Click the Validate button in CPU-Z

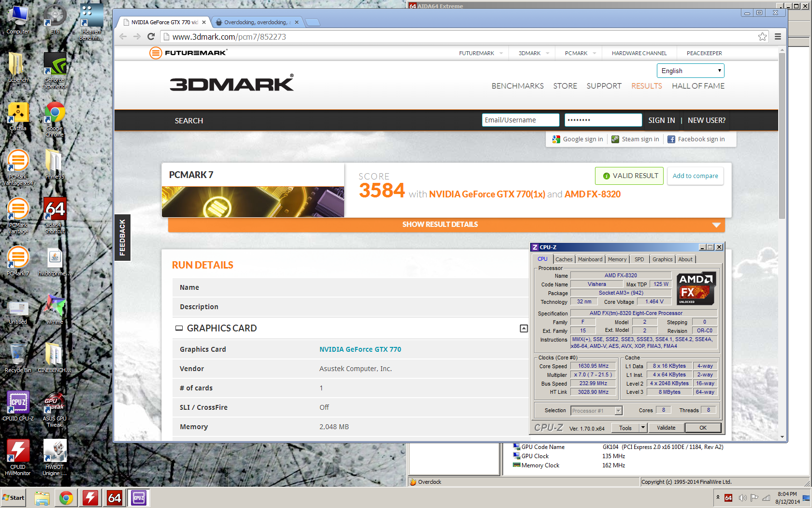click(666, 428)
